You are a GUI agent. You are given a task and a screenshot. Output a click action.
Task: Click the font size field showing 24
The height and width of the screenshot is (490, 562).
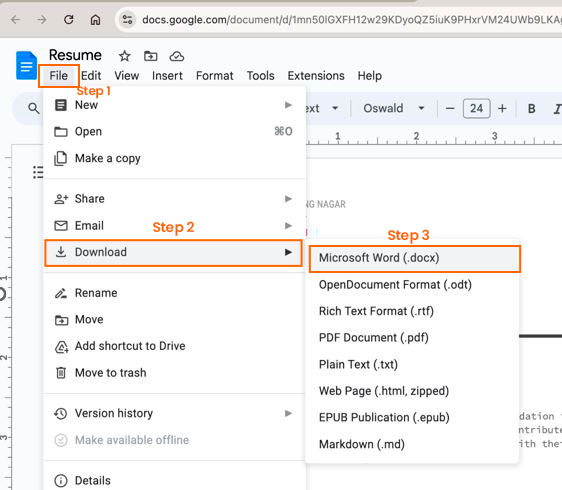coord(476,108)
